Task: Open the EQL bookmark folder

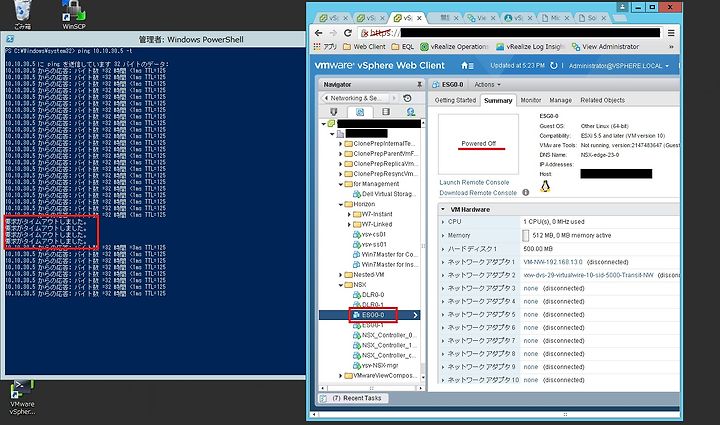Action: click(x=403, y=47)
